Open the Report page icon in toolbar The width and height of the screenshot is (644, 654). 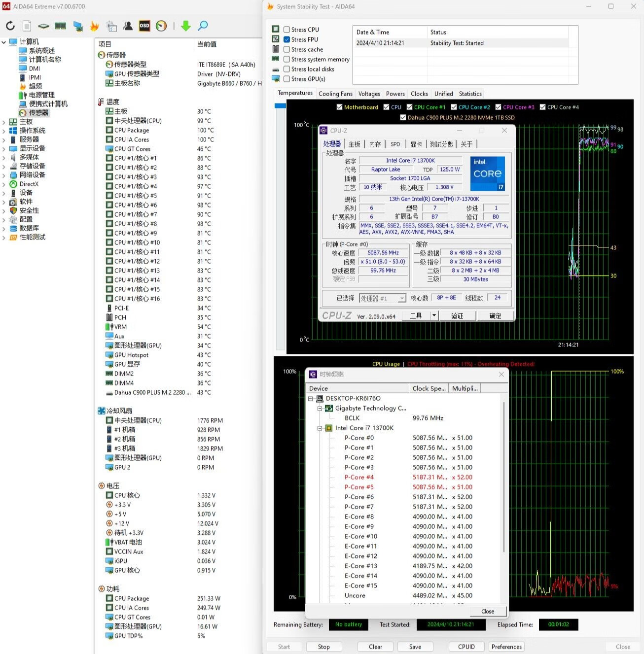[27, 26]
